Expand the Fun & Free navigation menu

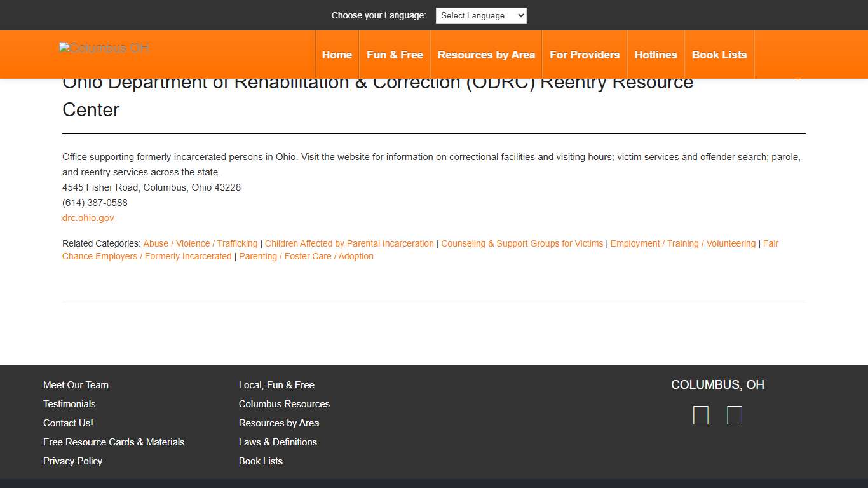(395, 55)
